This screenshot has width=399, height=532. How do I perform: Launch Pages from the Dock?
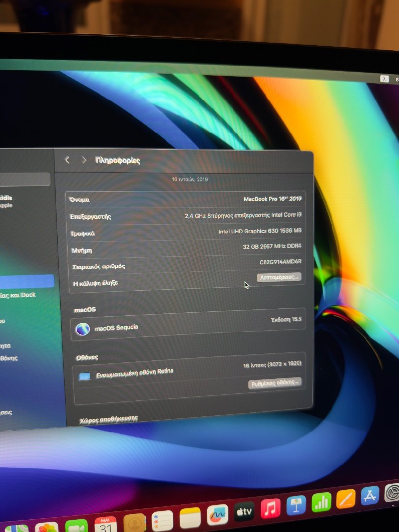pos(346,499)
